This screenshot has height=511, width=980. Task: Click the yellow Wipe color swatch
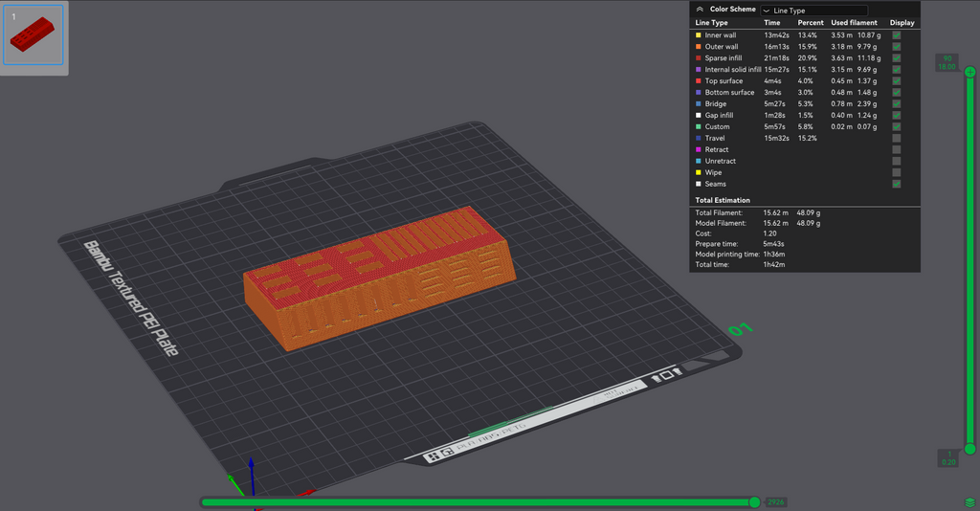(x=698, y=172)
